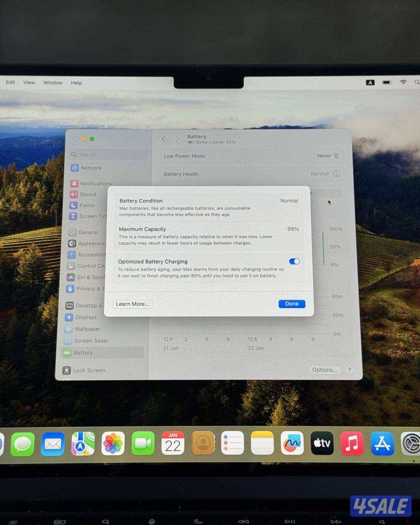420x525 pixels.
Task: Click the Battery Health info icon
Action: (336, 174)
